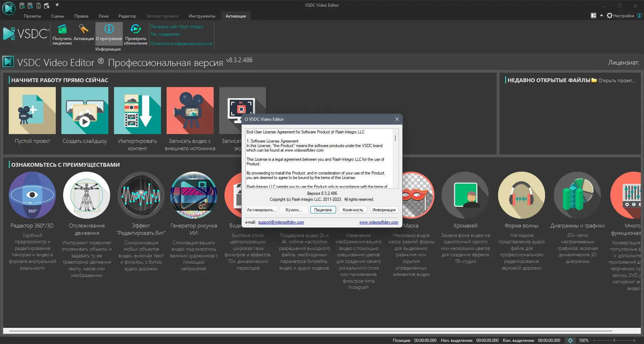The image size is (644, 344).
Task: Click the save icon in quick access toolbar
Action: pos(38,6)
